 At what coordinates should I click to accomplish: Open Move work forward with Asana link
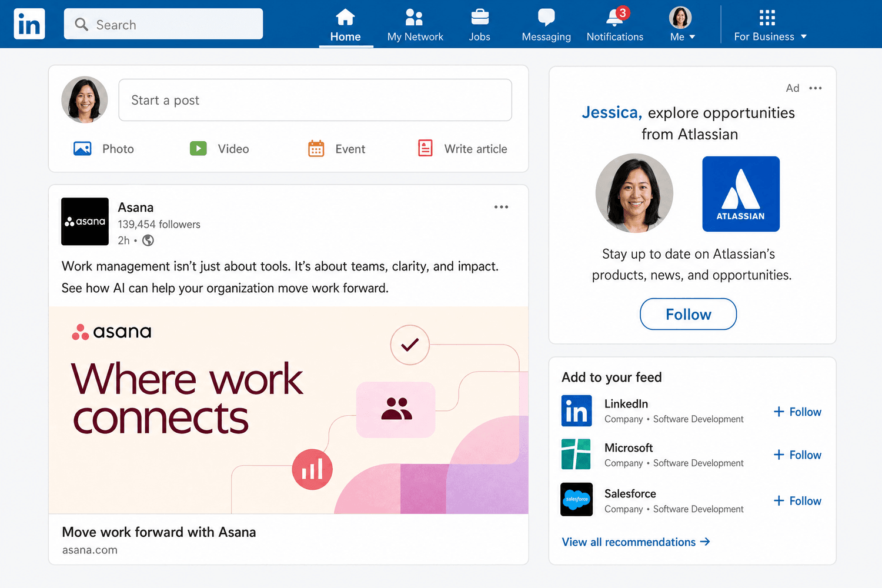pos(159,532)
